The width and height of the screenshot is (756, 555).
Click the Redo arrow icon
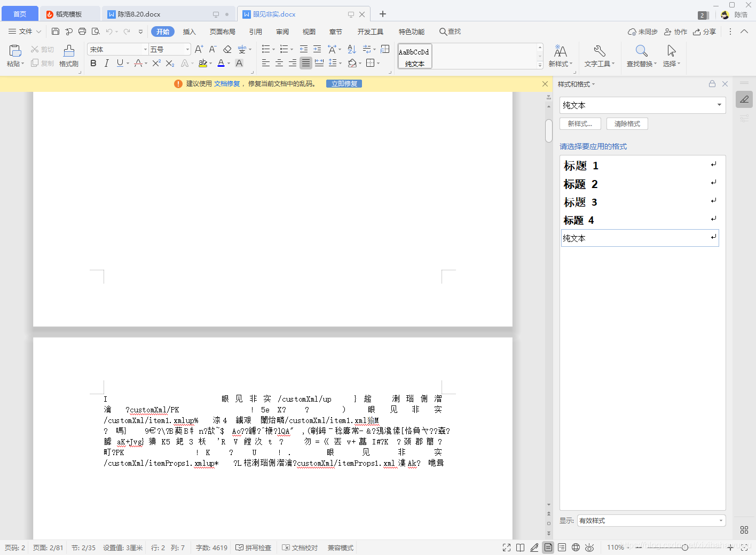click(x=127, y=32)
